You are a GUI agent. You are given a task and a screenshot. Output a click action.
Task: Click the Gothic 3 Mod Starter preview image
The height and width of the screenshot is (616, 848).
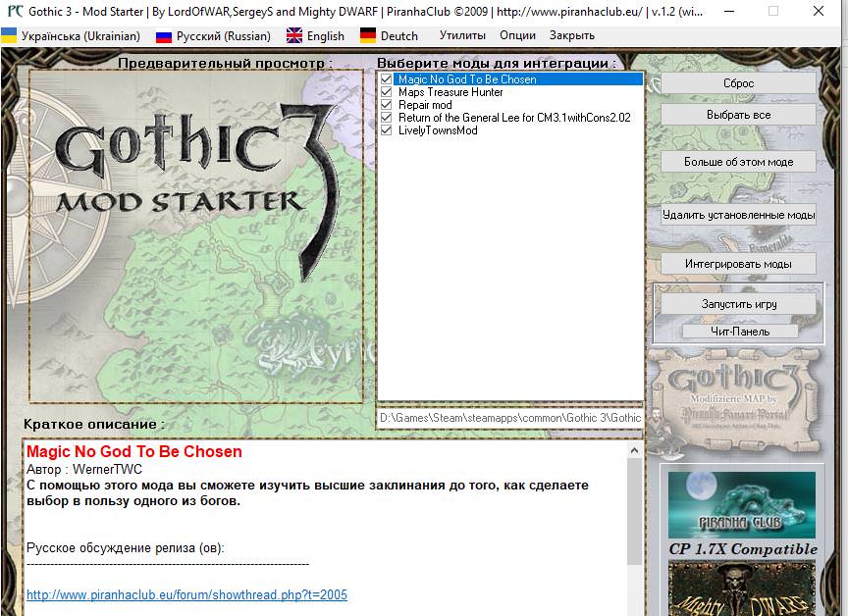195,236
